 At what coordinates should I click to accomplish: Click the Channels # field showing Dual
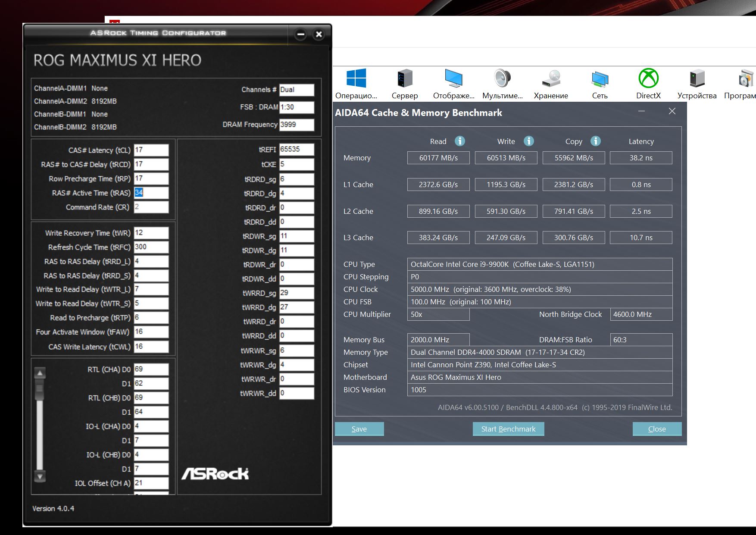coord(297,90)
